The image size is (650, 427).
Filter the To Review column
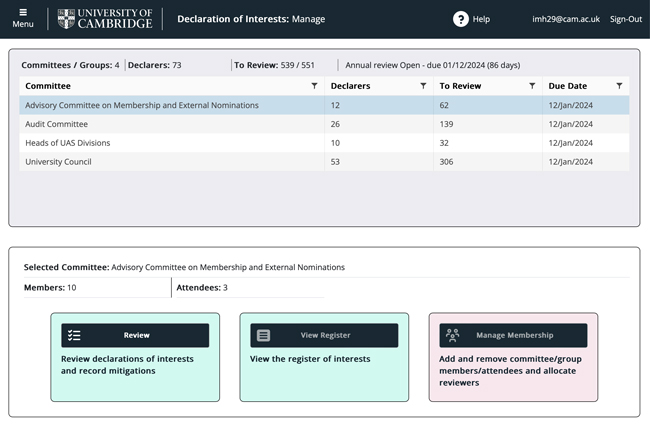point(532,86)
